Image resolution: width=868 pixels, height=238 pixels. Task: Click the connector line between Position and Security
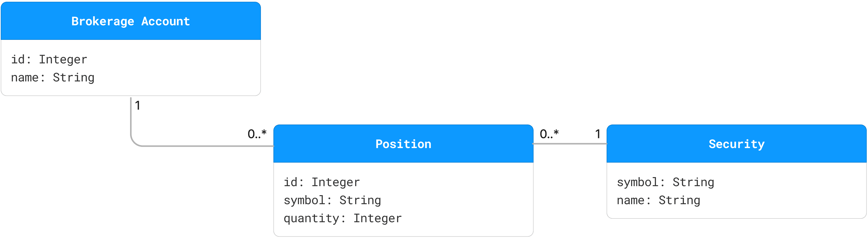point(570,144)
